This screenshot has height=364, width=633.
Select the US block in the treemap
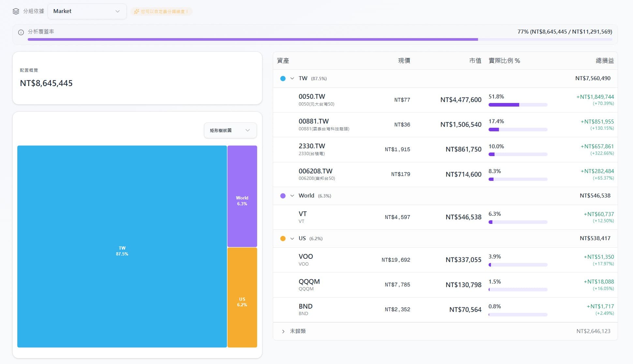[242, 298]
